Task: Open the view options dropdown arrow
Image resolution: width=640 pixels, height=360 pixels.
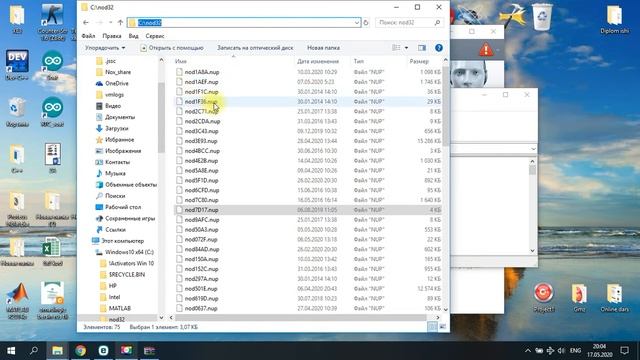Action: coord(406,48)
